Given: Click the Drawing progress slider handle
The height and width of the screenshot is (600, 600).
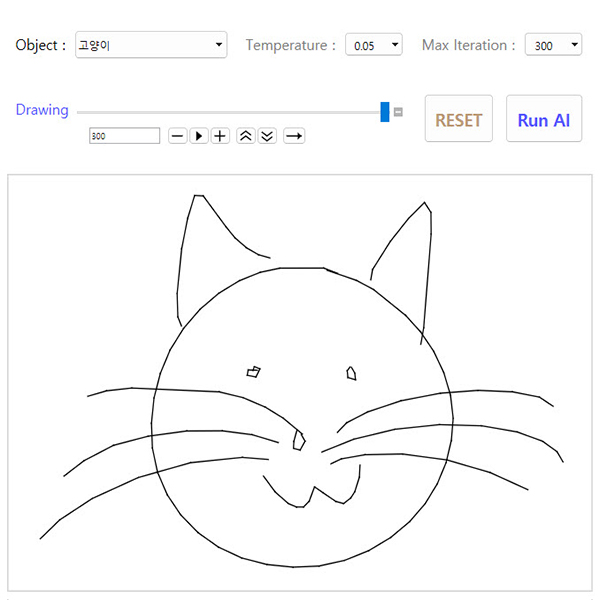Looking at the screenshot, I should 385,112.
